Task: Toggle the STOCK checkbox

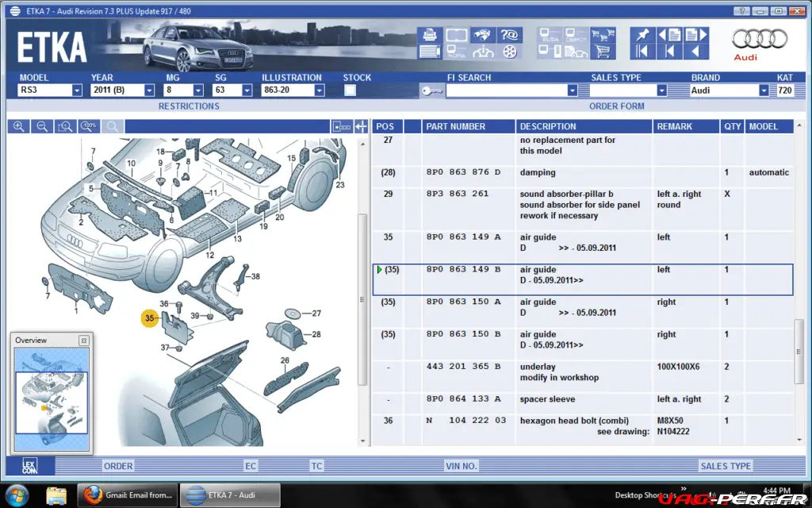Action: pos(350,90)
